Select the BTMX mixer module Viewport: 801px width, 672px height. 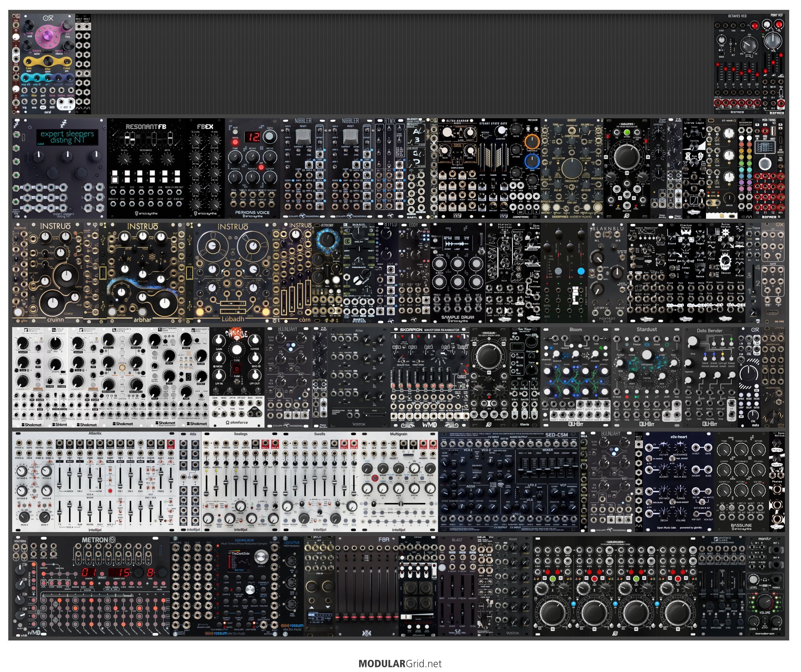(390, 168)
